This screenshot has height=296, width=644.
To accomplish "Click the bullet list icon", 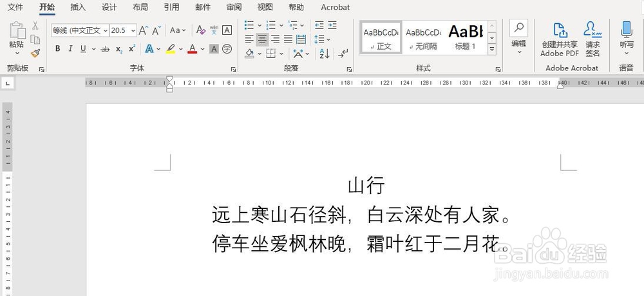I will (249, 26).
